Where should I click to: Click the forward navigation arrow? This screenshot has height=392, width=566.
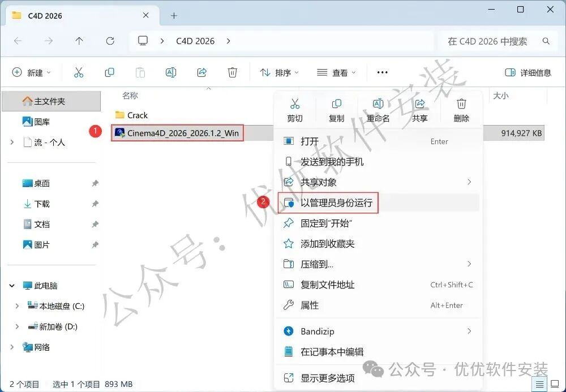(48, 41)
